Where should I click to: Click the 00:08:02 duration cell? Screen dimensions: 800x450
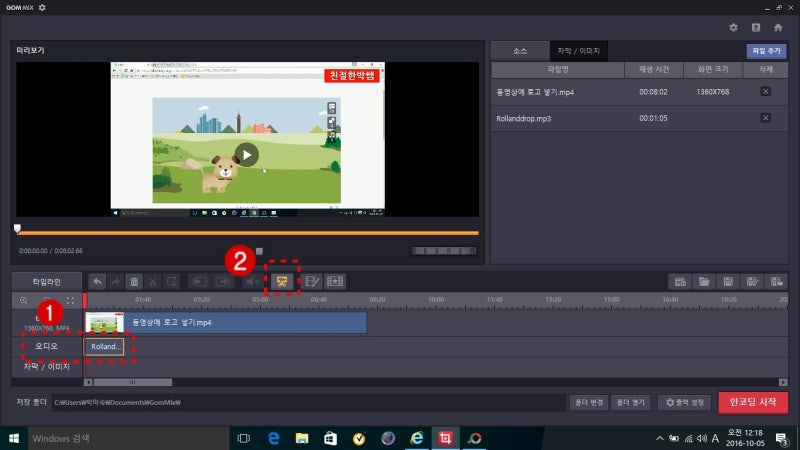tap(653, 92)
